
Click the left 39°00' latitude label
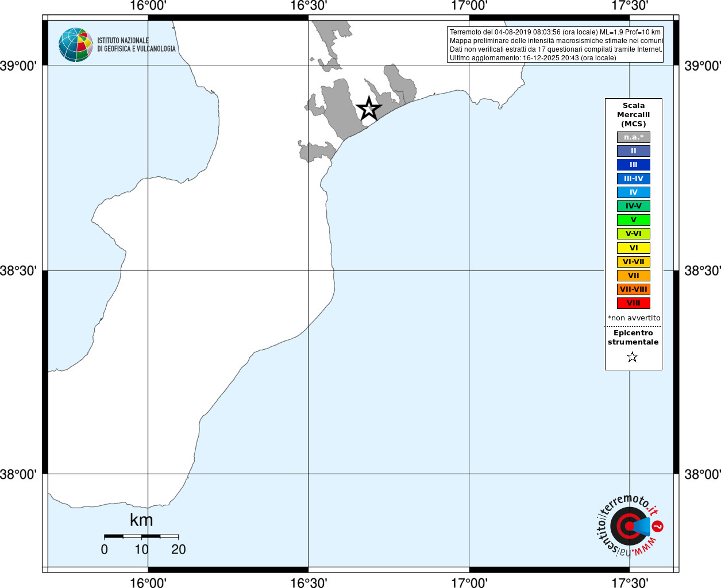[18, 65]
